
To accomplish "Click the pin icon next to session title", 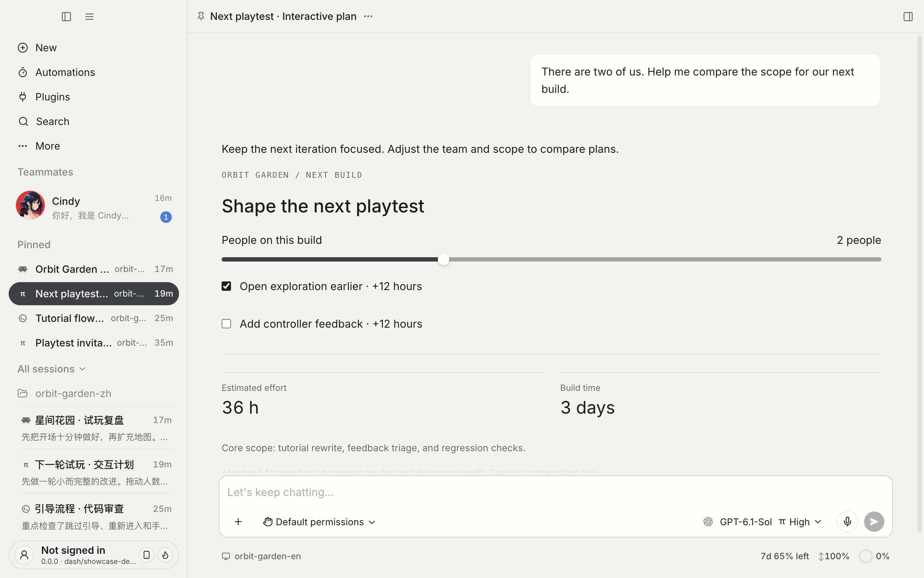I will tap(201, 16).
